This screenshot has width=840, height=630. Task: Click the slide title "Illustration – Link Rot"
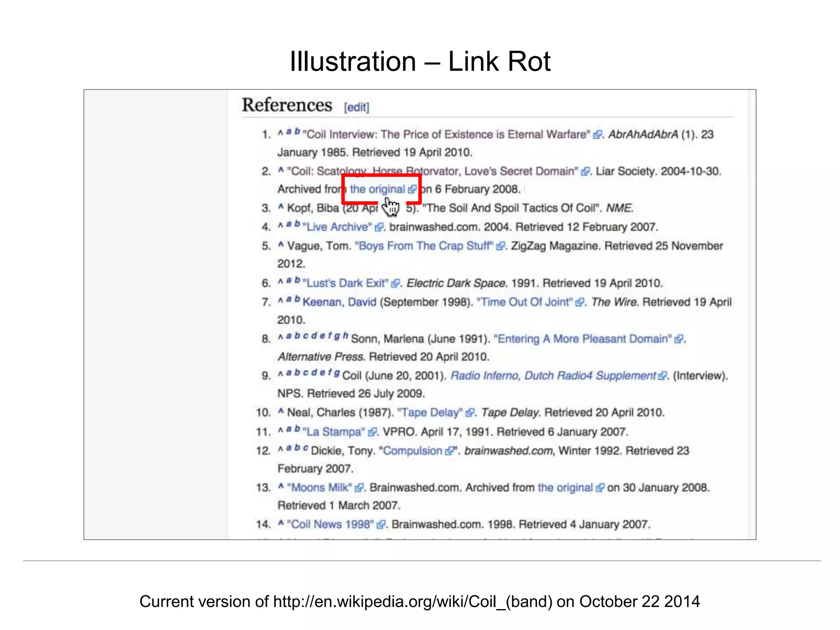point(420,62)
